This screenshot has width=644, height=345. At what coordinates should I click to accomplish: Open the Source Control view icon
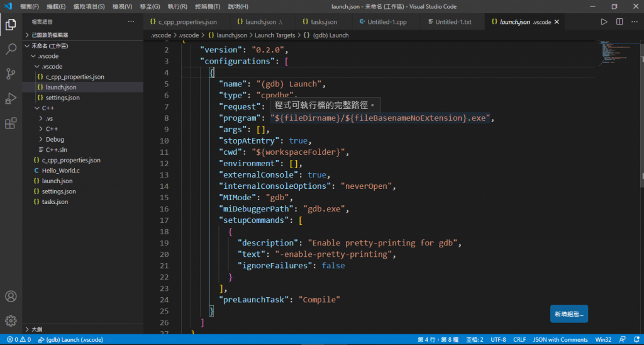pyautogui.click(x=11, y=74)
